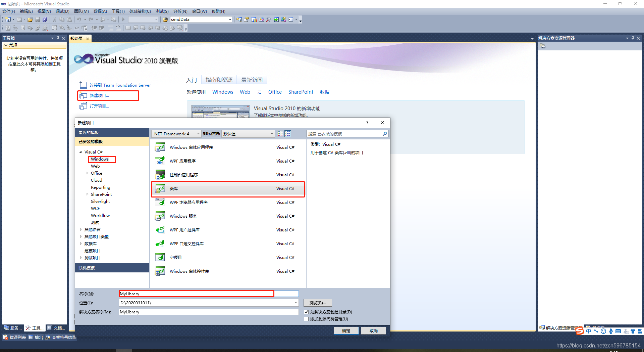644x352 pixels.
Task: Click the 取消 button
Action: click(x=373, y=331)
